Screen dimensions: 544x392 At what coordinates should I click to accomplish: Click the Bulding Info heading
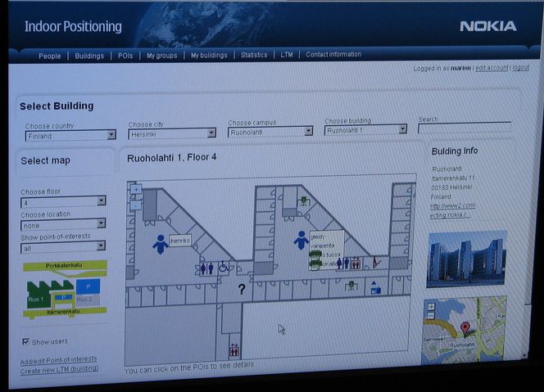455,151
